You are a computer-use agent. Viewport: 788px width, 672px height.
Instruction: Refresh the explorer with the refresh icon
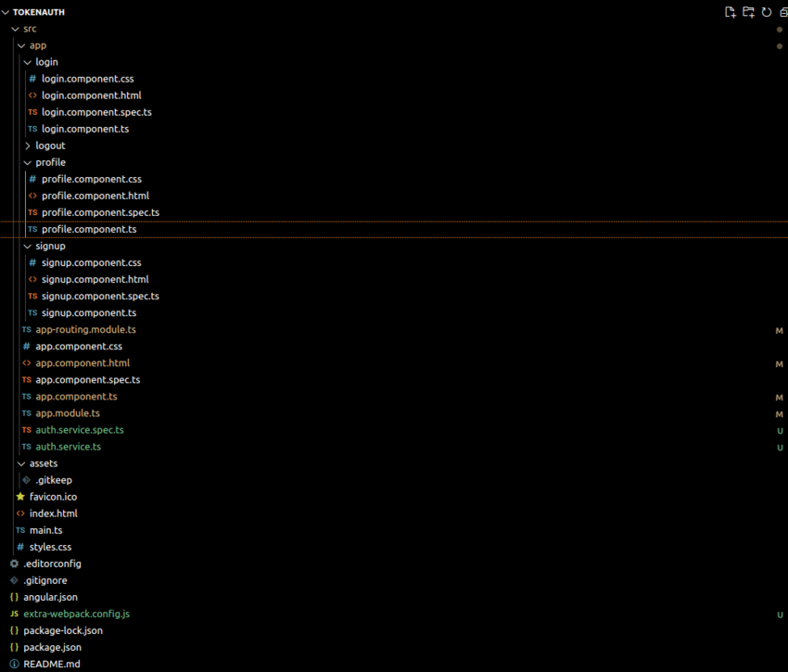767,12
